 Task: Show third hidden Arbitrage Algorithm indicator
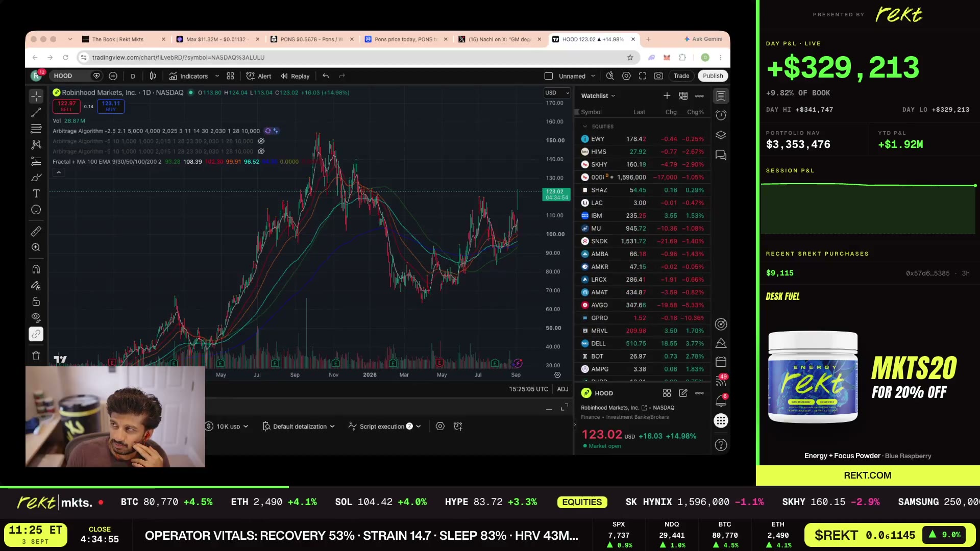[261, 152]
